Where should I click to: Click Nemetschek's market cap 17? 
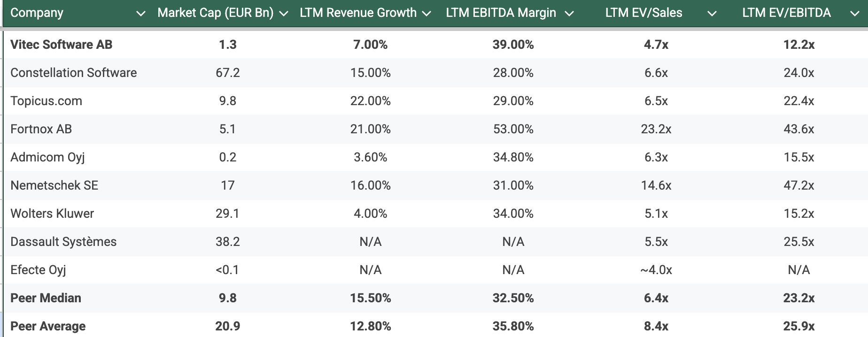pyautogui.click(x=228, y=185)
